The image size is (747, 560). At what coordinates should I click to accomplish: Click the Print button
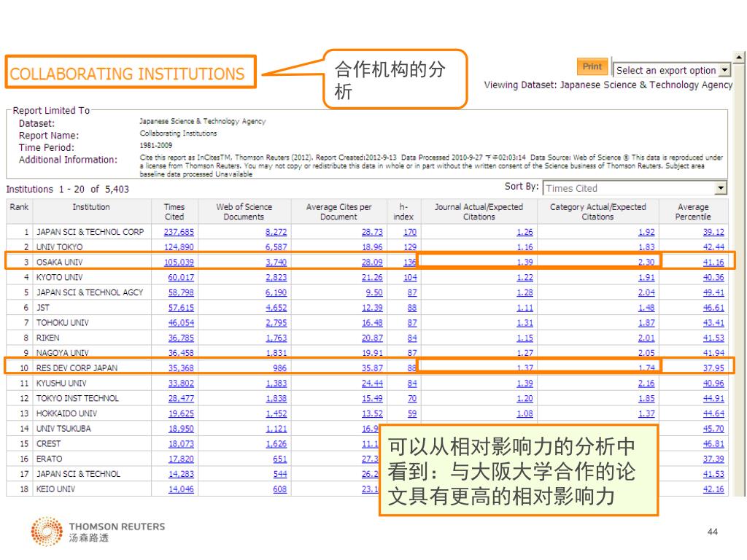tap(592, 66)
